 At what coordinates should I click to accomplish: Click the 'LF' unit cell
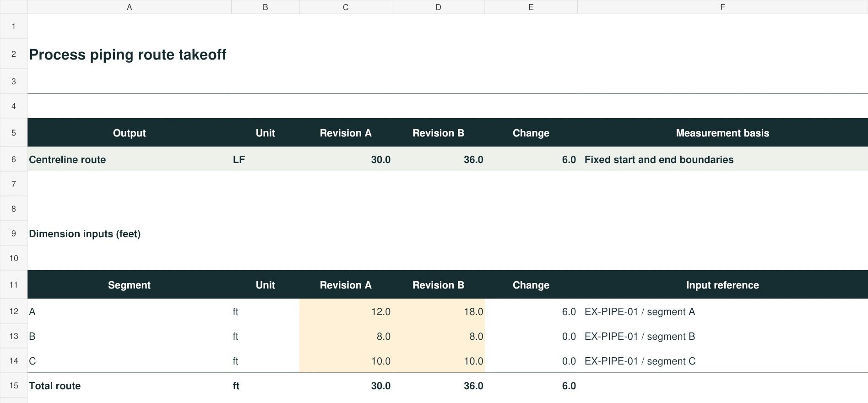[x=266, y=159]
